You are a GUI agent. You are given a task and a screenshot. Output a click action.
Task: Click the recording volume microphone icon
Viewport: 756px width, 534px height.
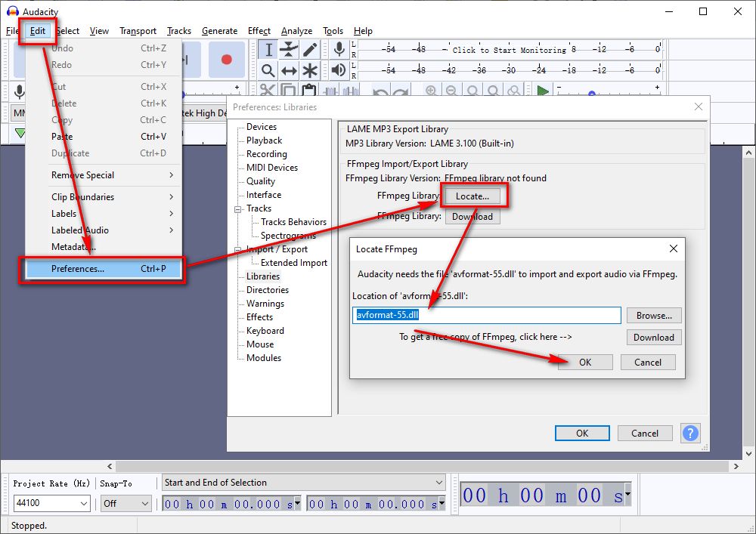20,91
